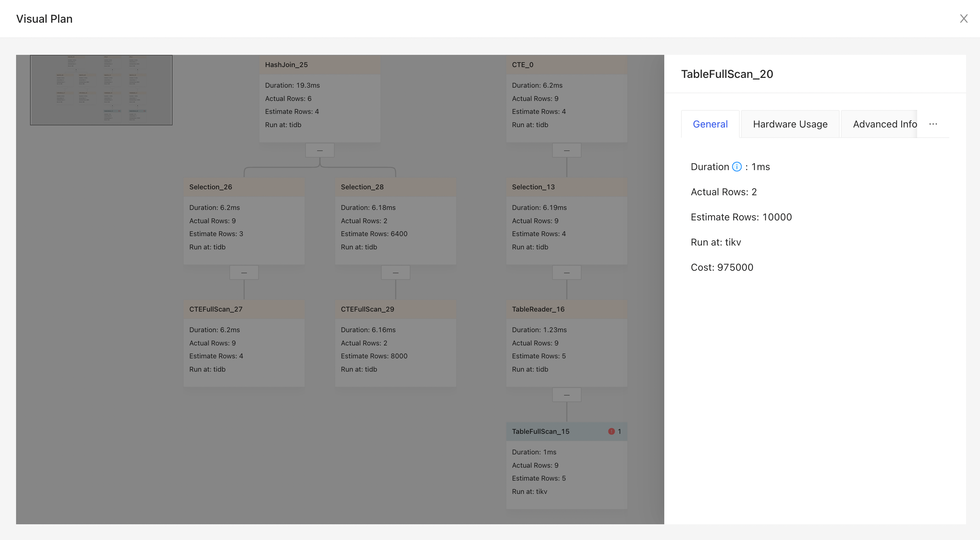This screenshot has width=980, height=540.
Task: Select the General tab
Action: point(710,124)
